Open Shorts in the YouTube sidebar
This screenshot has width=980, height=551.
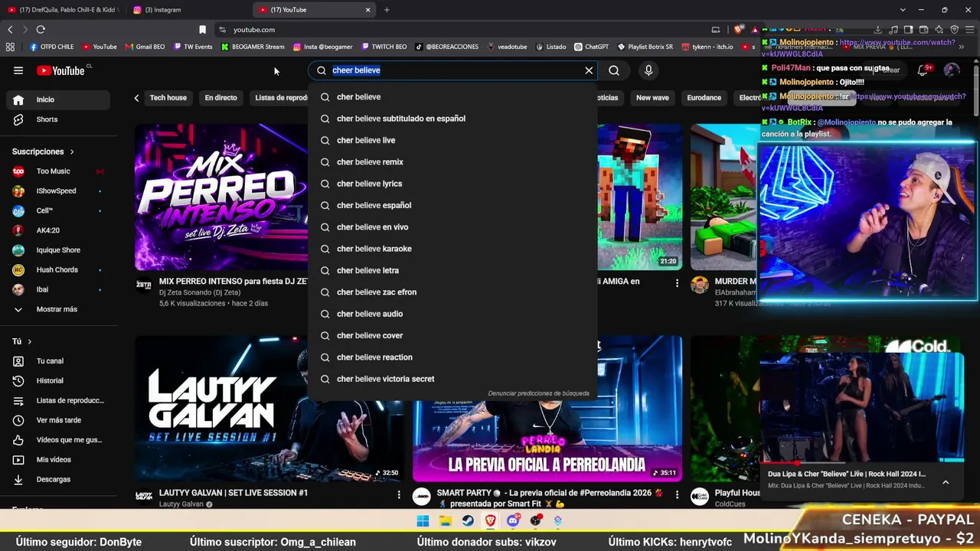(x=58, y=119)
